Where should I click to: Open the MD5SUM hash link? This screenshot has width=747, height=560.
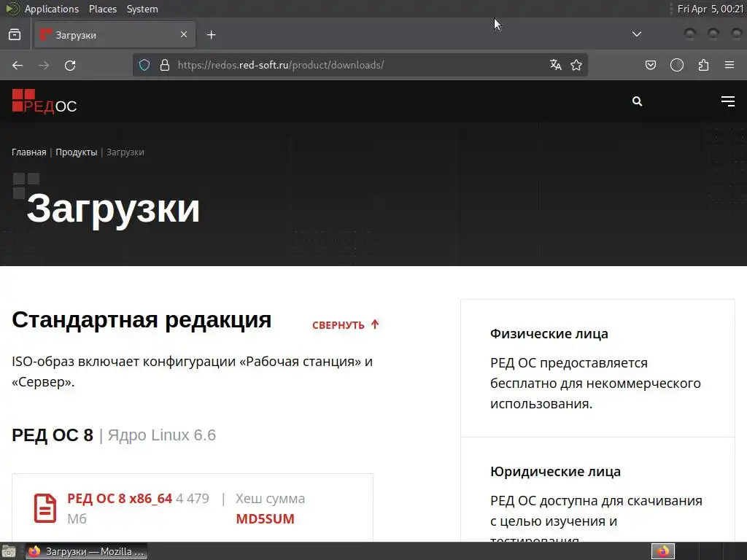[266, 518]
